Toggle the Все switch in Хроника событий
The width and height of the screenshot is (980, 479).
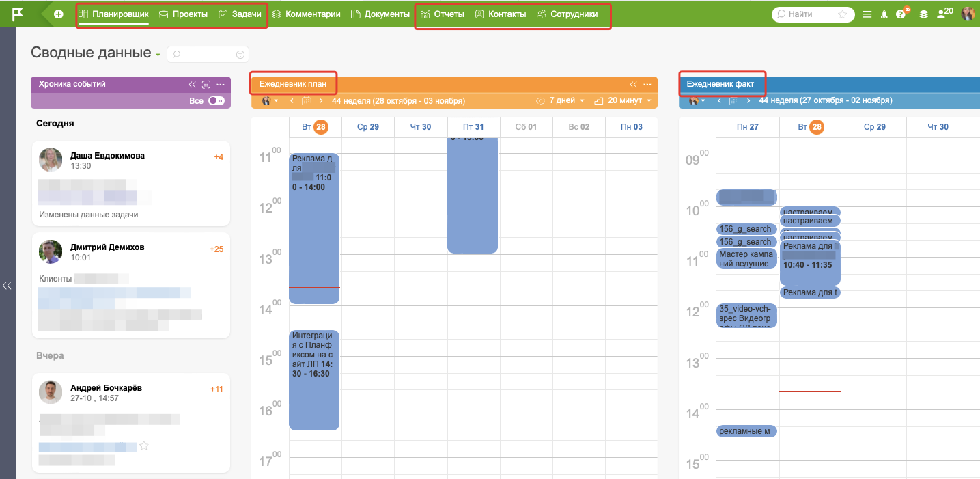pos(216,101)
